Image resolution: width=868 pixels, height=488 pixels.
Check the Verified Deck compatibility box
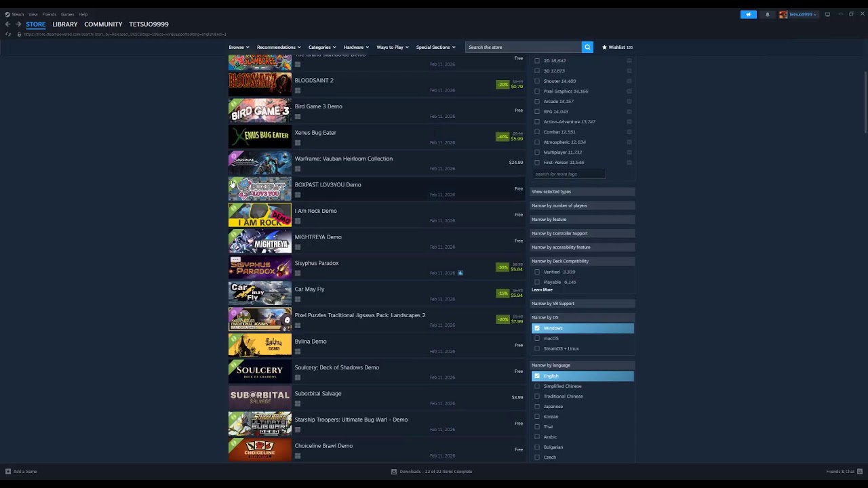(537, 272)
